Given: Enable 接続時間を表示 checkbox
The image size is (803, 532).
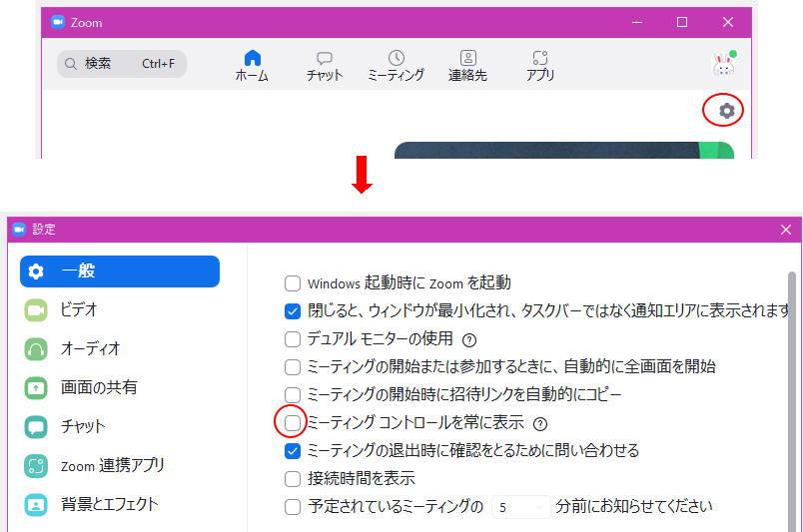Looking at the screenshot, I should point(293,479).
